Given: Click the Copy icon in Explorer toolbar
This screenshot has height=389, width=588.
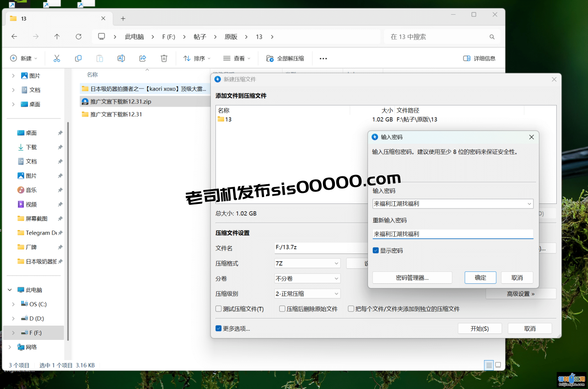Looking at the screenshot, I should (x=78, y=58).
